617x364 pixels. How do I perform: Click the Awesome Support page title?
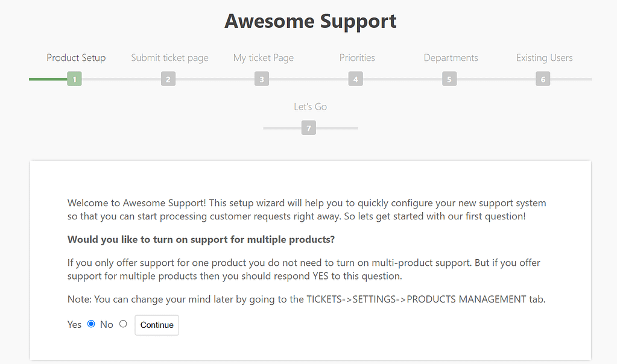[x=310, y=20]
